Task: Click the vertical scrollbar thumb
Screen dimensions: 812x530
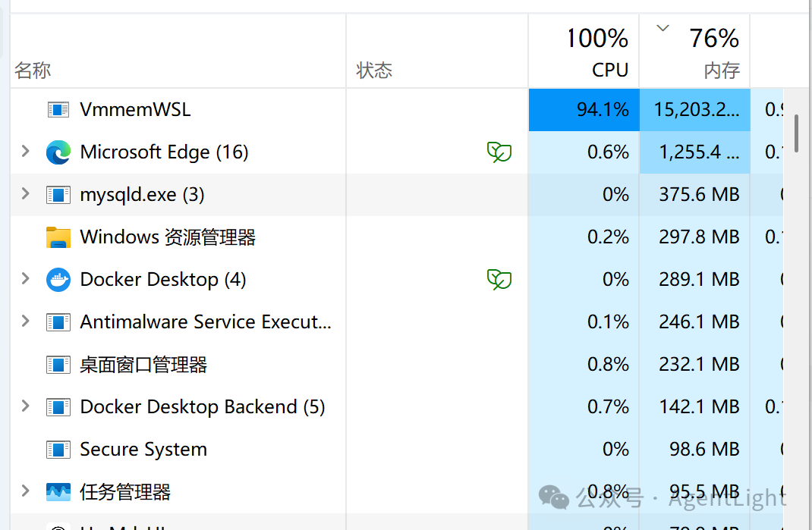Action: [x=797, y=133]
